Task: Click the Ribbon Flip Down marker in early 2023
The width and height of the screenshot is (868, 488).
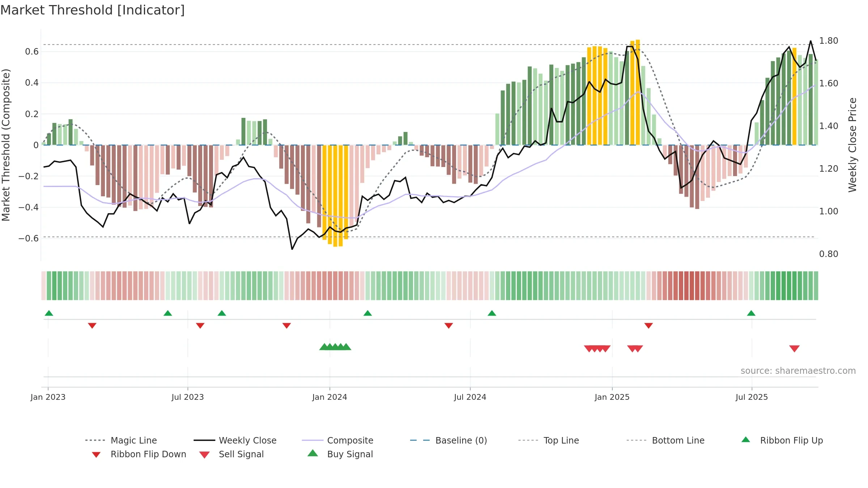Action: tap(92, 326)
